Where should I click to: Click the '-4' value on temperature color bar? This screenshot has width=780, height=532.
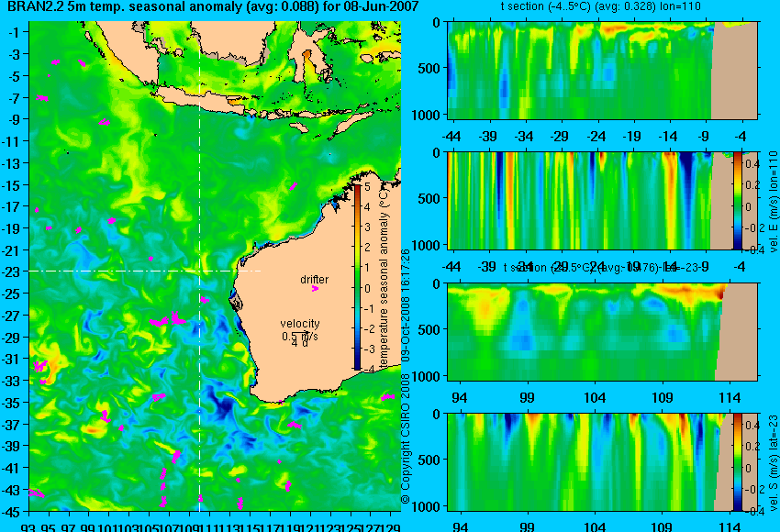click(368, 369)
